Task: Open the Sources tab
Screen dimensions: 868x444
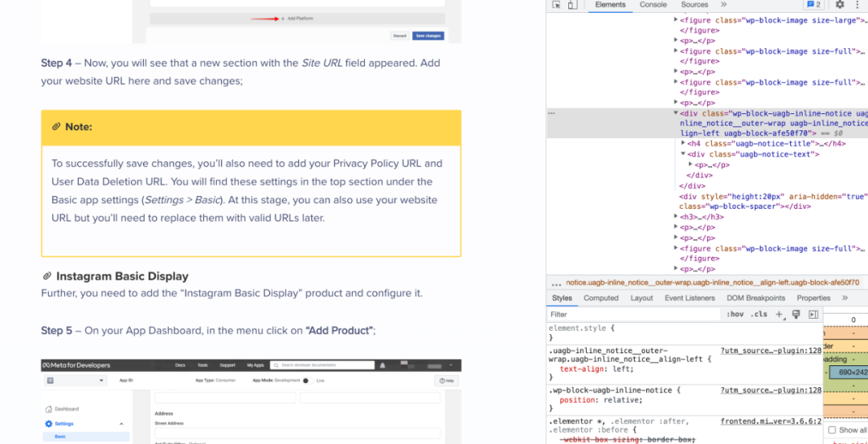Action: 694,5
